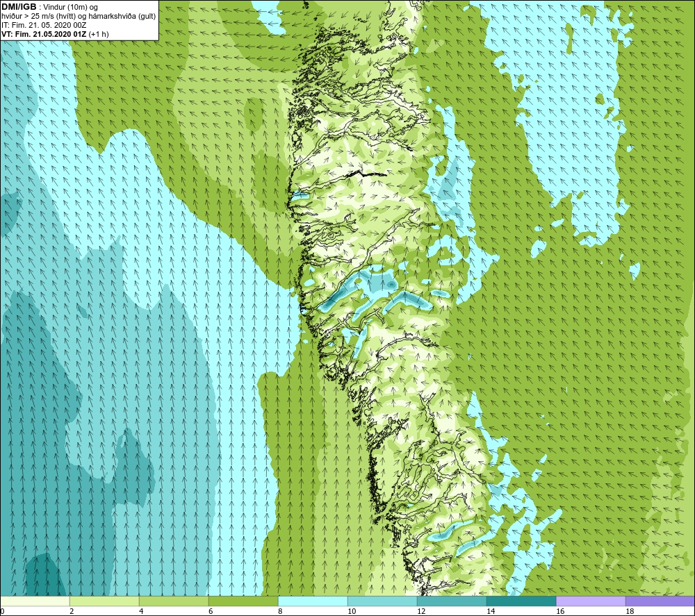The image size is (695, 616).
Task: Click the legend label '4'
Action: tap(141, 611)
